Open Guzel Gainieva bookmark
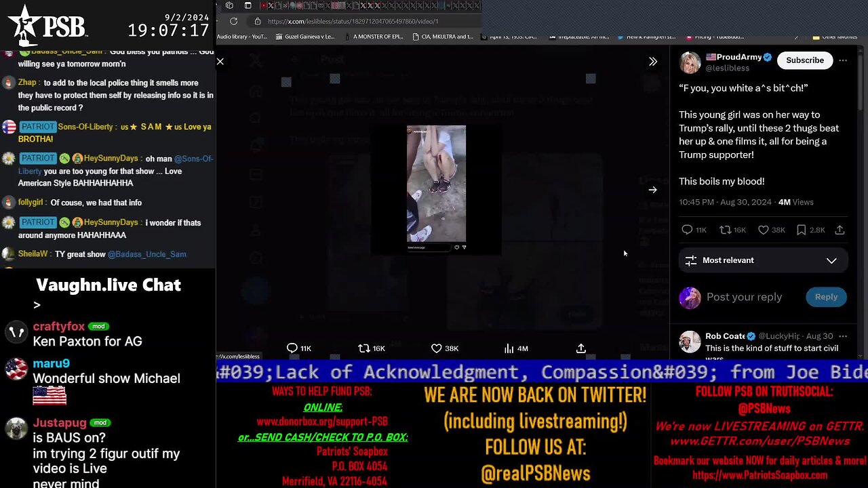The width and height of the screenshot is (868, 488). coord(305,37)
